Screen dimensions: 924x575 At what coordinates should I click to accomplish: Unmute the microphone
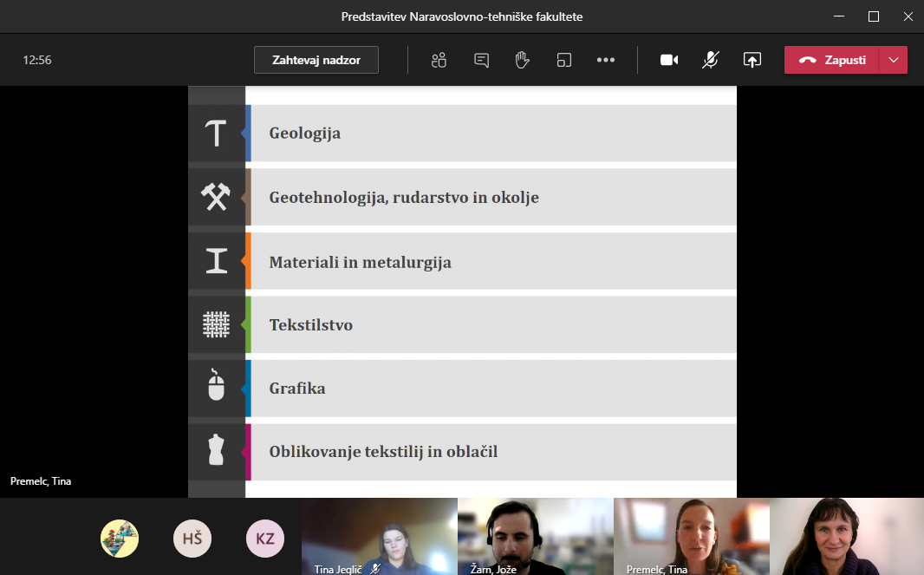tap(711, 60)
